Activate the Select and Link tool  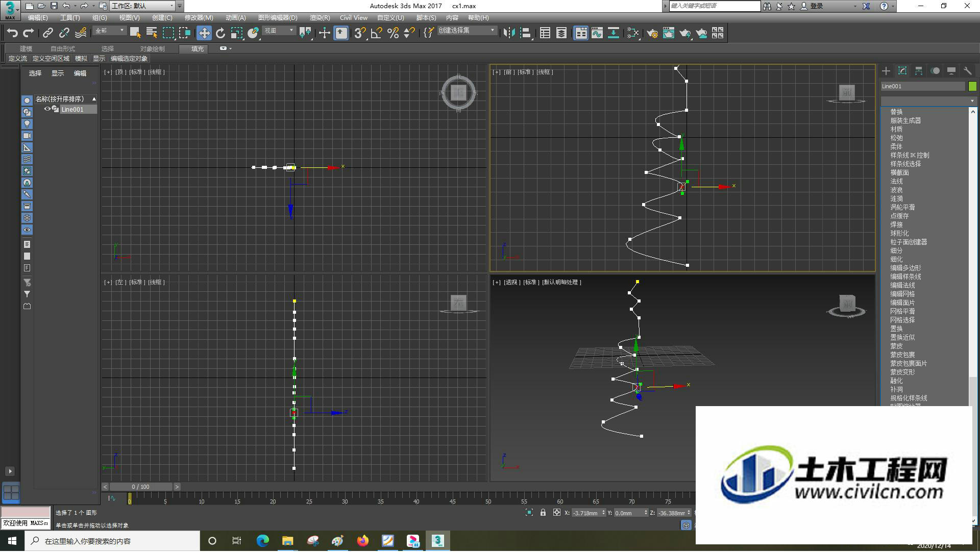coord(48,33)
